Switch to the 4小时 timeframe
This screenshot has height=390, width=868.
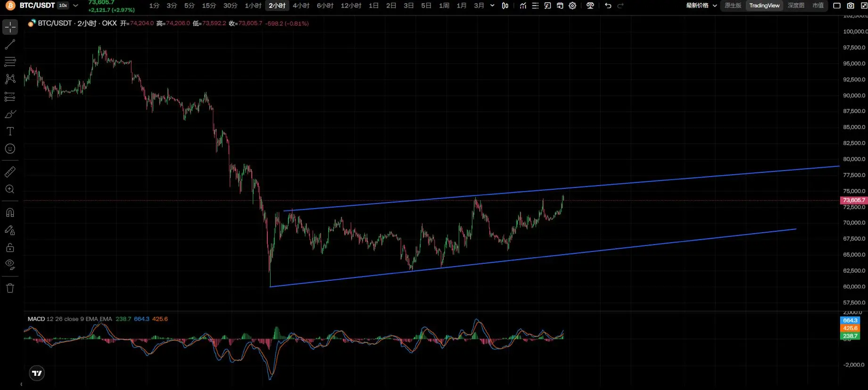[301, 6]
